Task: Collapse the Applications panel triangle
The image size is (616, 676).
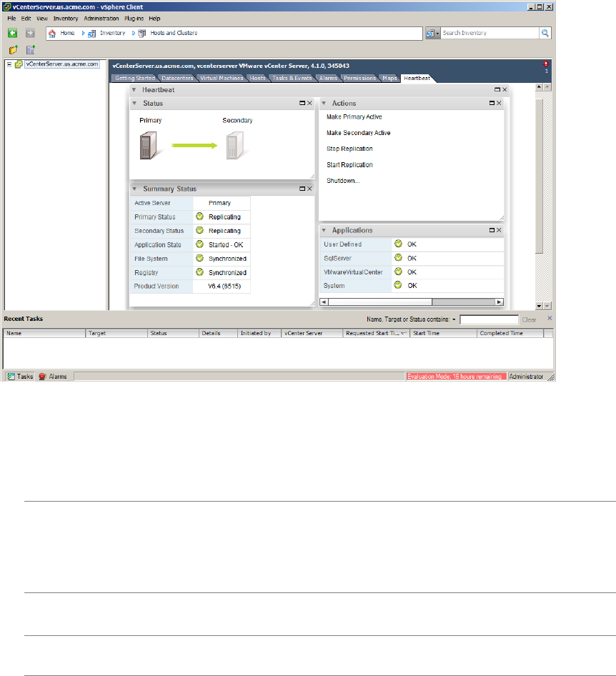Action: (324, 230)
